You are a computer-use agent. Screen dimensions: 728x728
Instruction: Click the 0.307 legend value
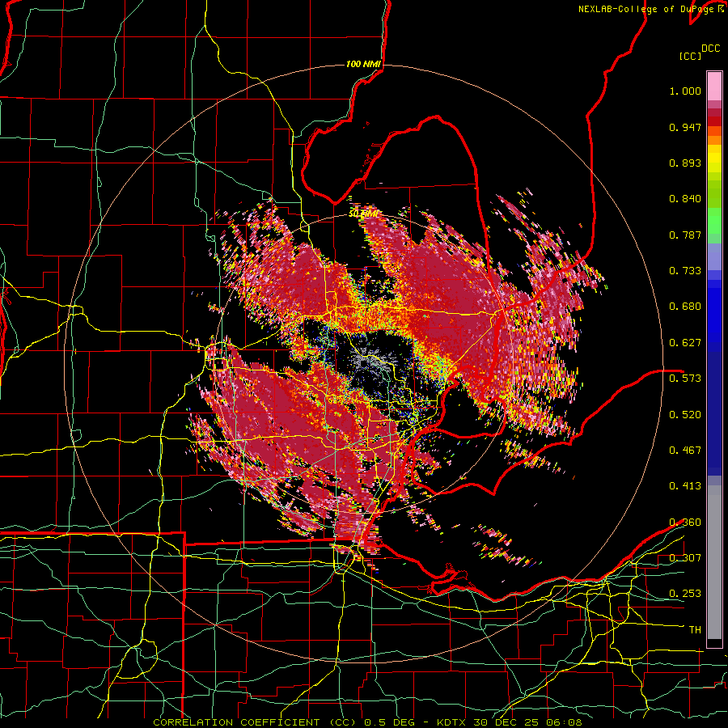685,558
